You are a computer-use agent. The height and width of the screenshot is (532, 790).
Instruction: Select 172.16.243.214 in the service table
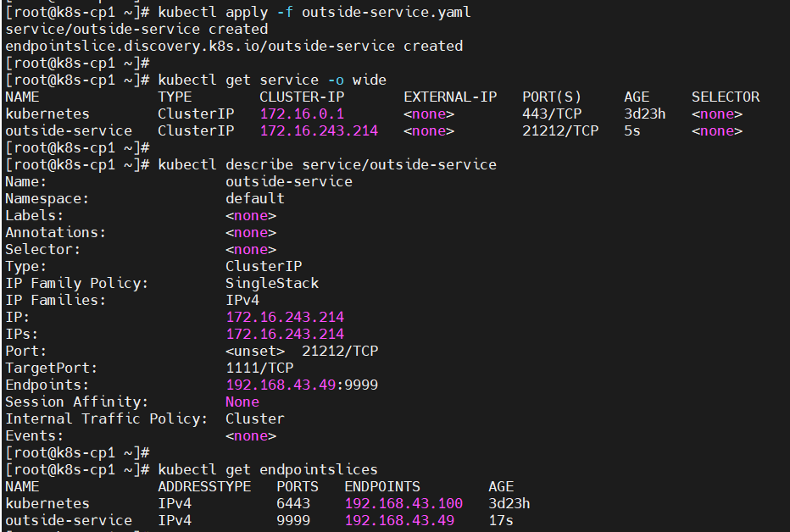click(319, 130)
